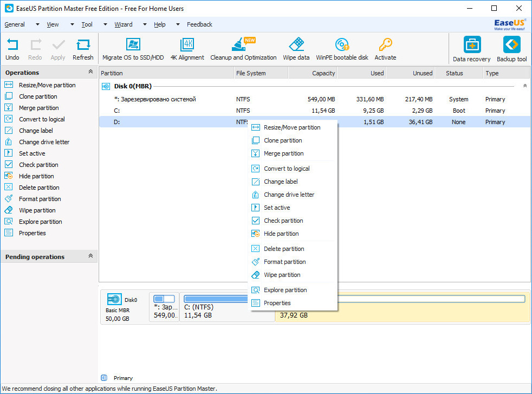The image size is (532, 394).
Task: Choose Format partition in context menu
Action: click(293, 262)
